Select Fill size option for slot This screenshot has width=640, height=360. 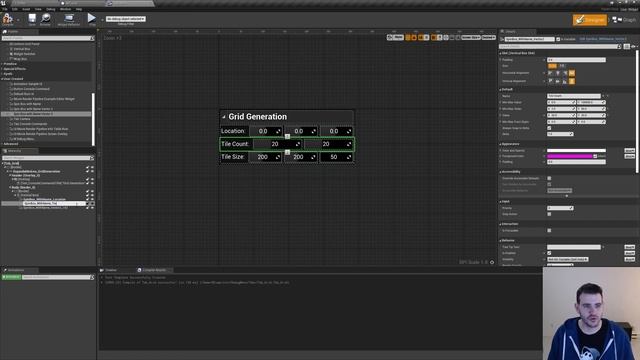tap(562, 66)
